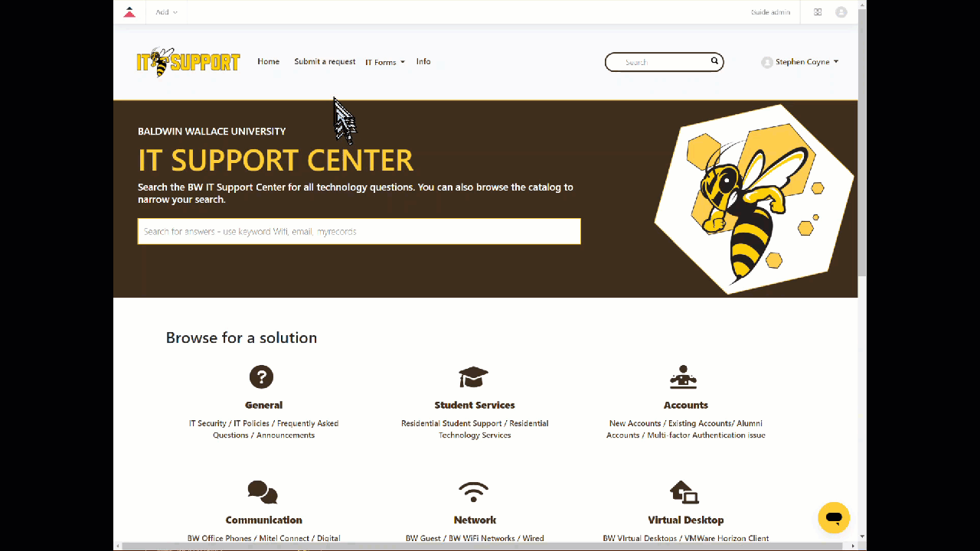Click the scroll down arrow
This screenshot has height=551, width=980.
pyautogui.click(x=862, y=537)
